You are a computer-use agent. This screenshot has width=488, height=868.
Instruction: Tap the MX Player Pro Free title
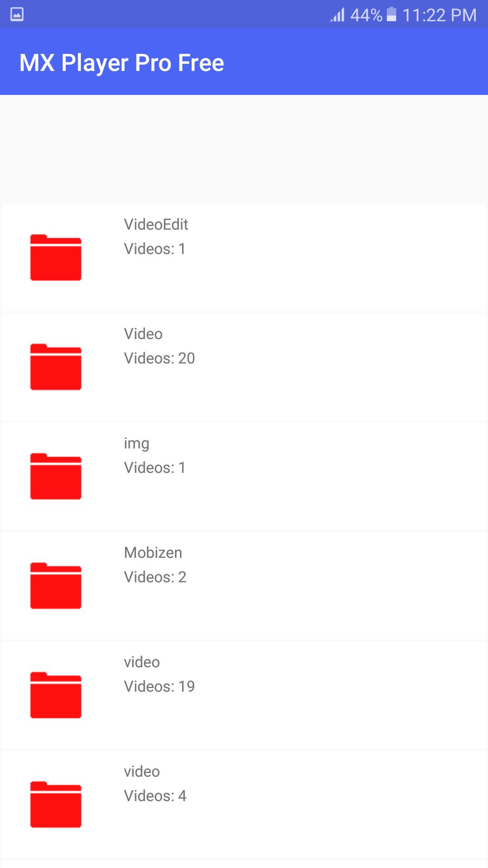point(122,63)
